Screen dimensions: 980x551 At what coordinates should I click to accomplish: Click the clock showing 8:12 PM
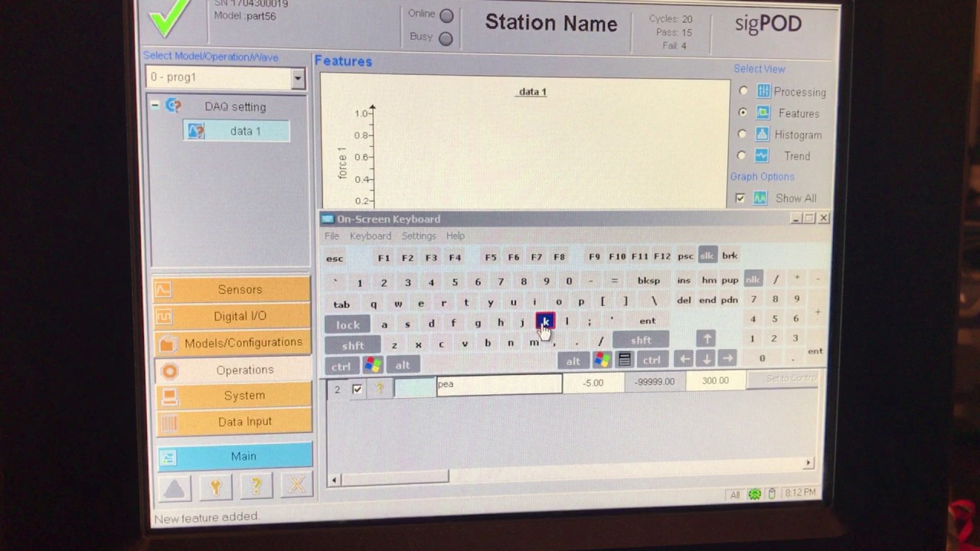[799, 493]
